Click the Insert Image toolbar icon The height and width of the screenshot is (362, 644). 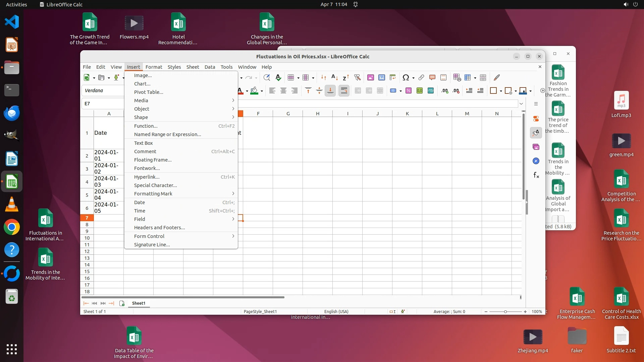click(371, 78)
